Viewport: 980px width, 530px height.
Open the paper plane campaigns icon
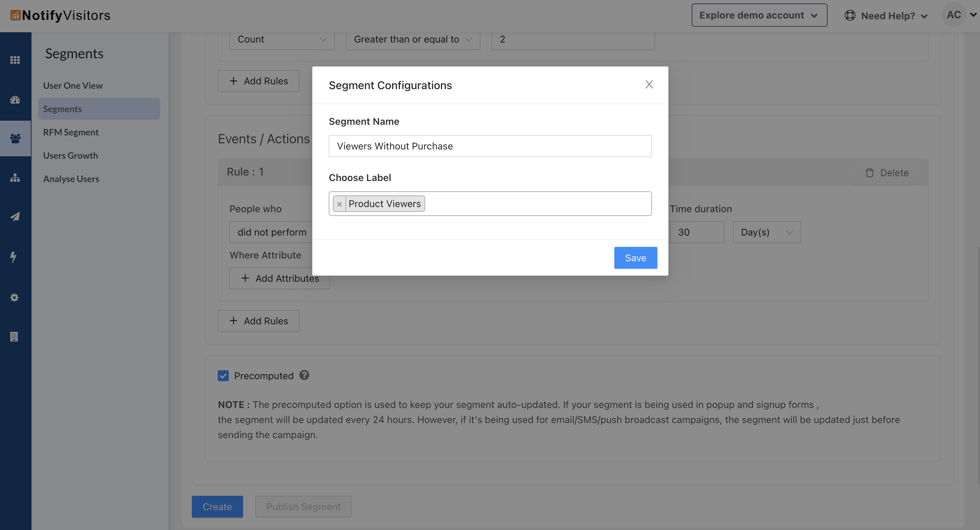[x=15, y=217]
